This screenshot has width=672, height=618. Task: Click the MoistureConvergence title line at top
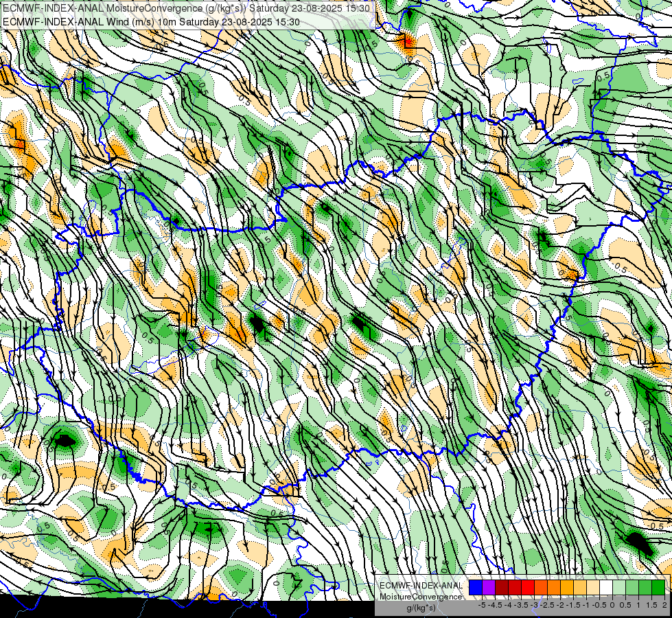point(188,8)
